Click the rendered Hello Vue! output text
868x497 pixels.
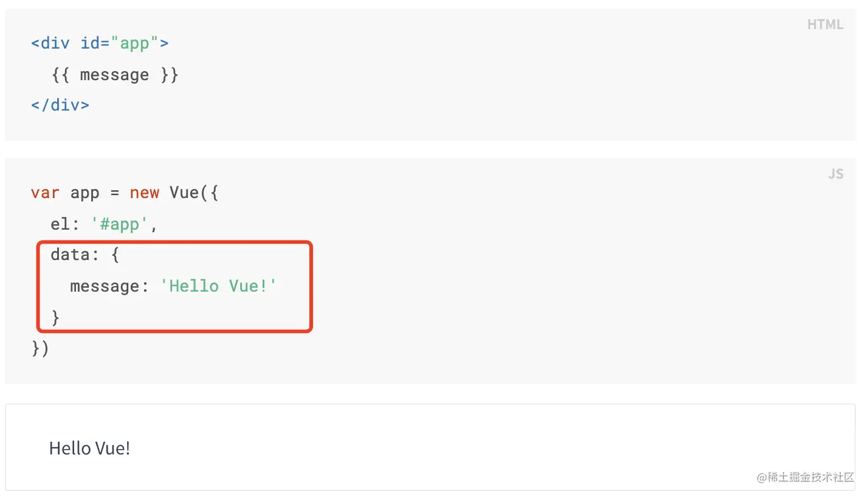(x=89, y=448)
